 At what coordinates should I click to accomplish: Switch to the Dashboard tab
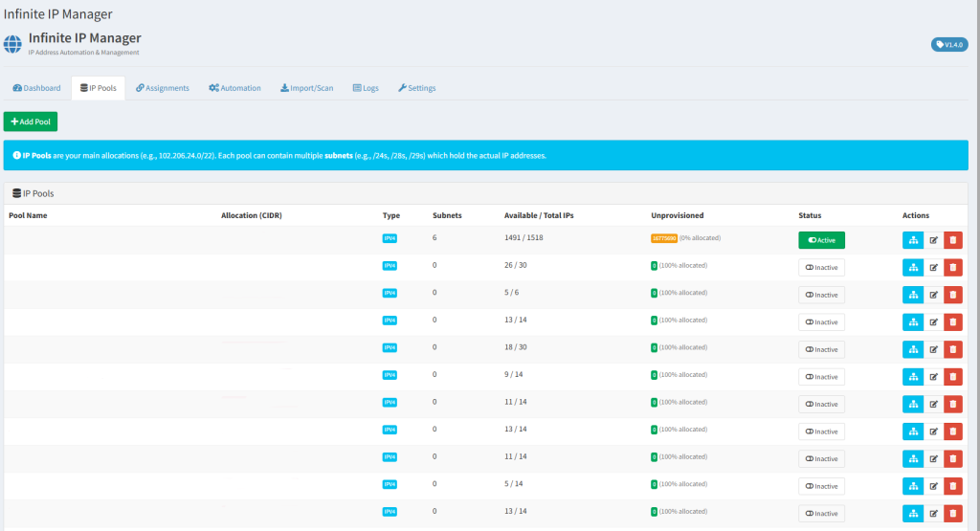point(36,88)
